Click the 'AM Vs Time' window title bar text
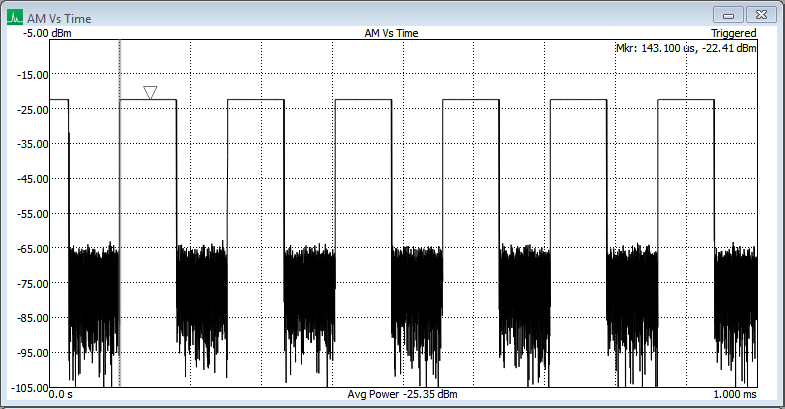Image resolution: width=785 pixels, height=409 pixels. coord(59,19)
